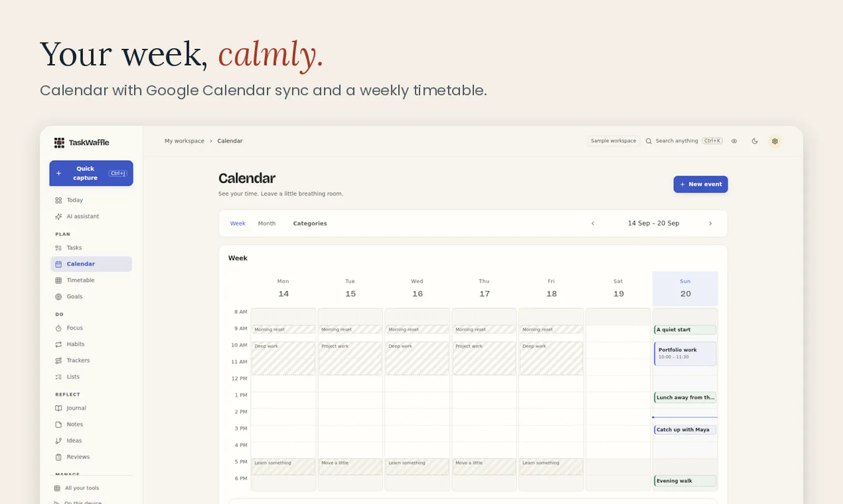Click the New event button
The width and height of the screenshot is (843, 504).
click(700, 184)
